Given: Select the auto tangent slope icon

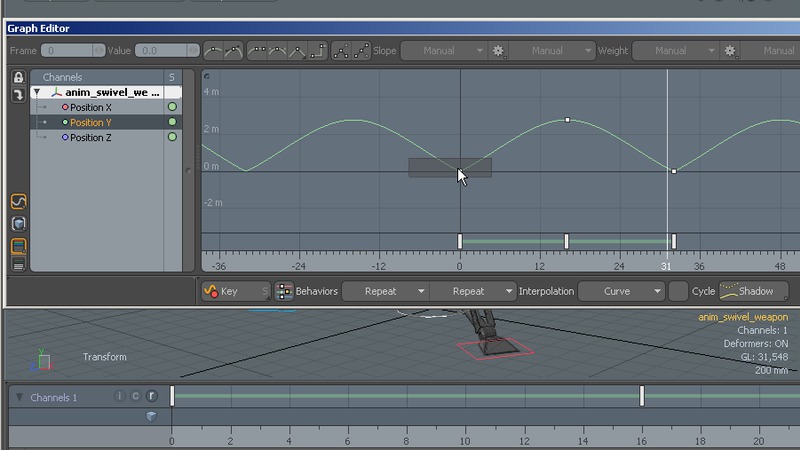Looking at the screenshot, I should coord(213,51).
